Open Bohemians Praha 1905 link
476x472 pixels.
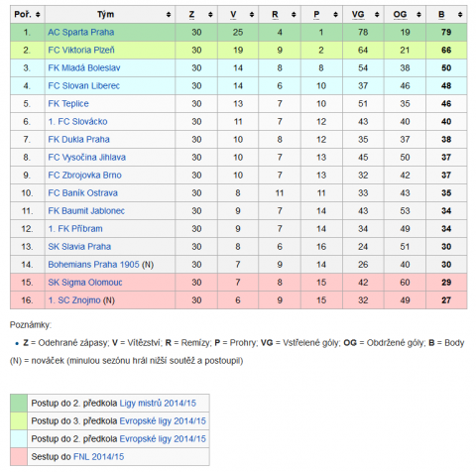[93, 265]
